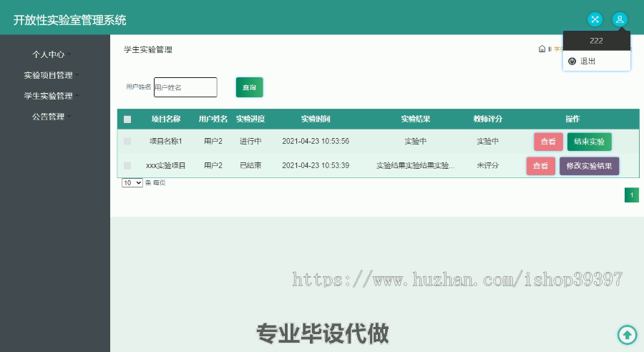Click the 学生实验管理 page heading
This screenshot has height=352, width=644.
click(x=148, y=49)
